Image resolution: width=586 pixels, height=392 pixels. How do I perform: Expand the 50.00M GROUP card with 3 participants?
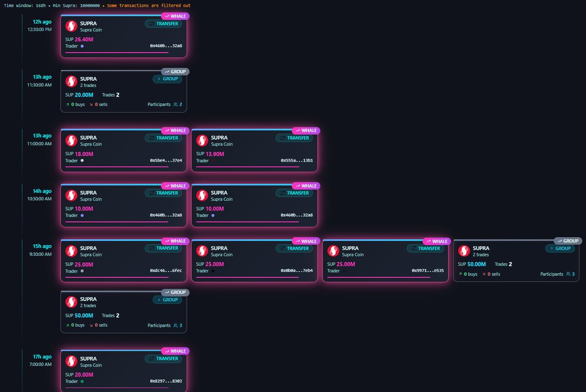pyautogui.click(x=560, y=248)
